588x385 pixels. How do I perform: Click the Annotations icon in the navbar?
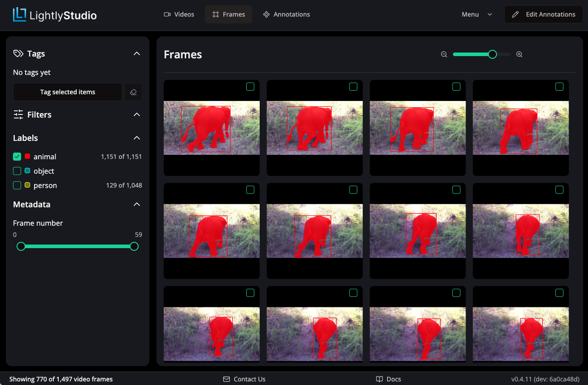pyautogui.click(x=266, y=14)
